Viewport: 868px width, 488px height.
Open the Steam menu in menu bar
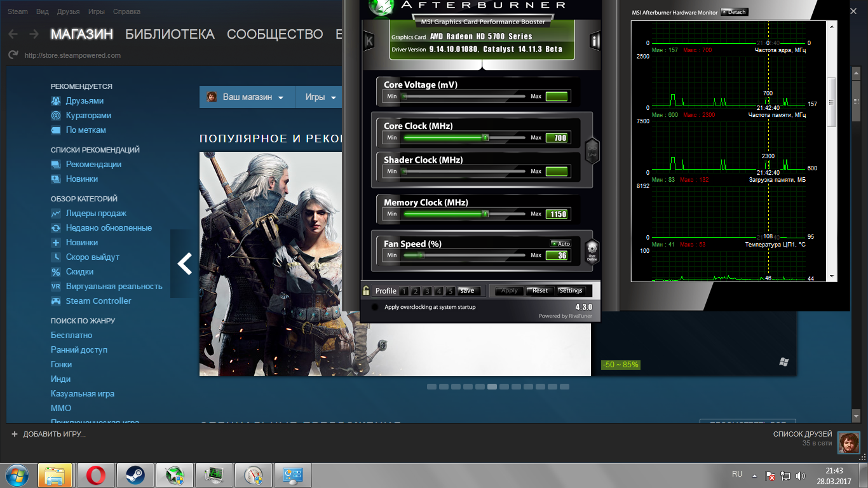tap(18, 11)
